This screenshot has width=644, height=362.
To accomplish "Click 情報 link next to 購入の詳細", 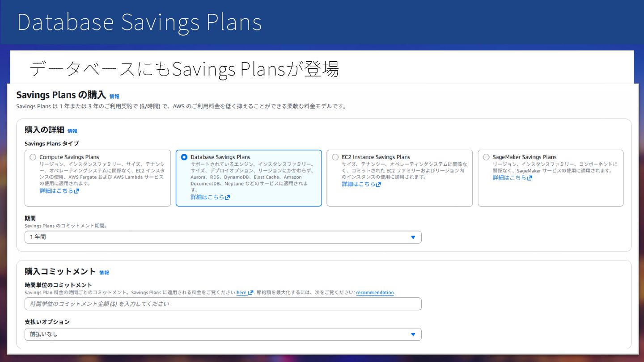I will click(72, 131).
